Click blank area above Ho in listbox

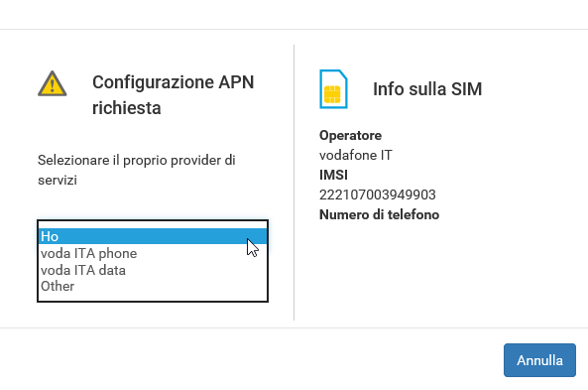tap(153, 224)
